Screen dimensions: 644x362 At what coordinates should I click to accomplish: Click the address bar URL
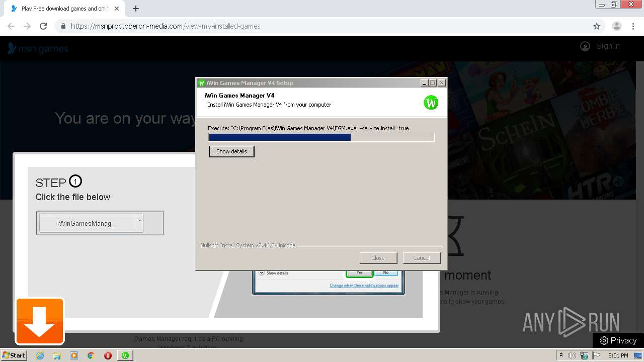(166, 26)
